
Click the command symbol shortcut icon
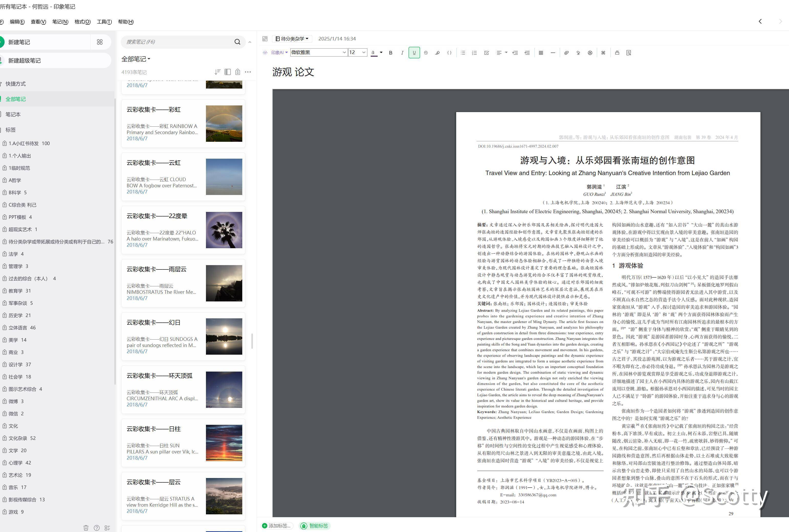click(603, 53)
